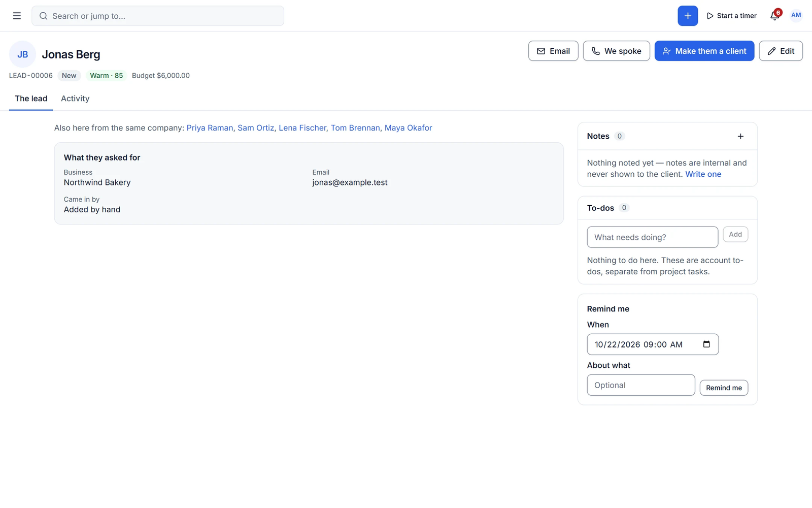Convert lead with Make them a client

704,51
